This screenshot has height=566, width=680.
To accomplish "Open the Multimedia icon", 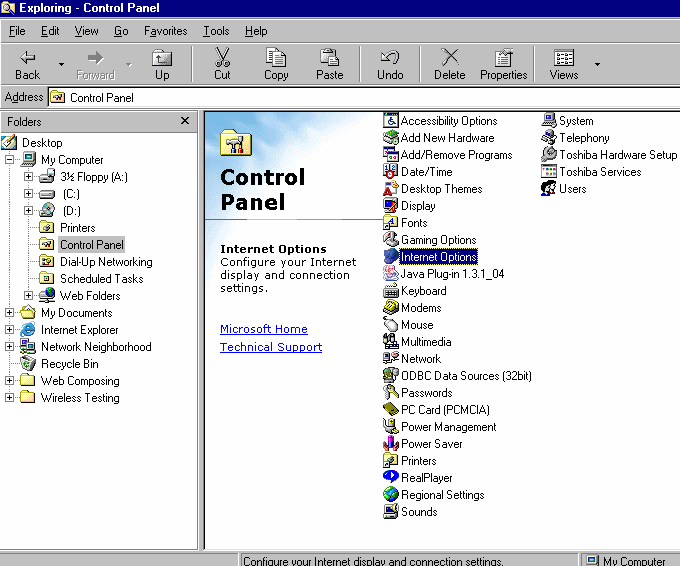I will (390, 341).
